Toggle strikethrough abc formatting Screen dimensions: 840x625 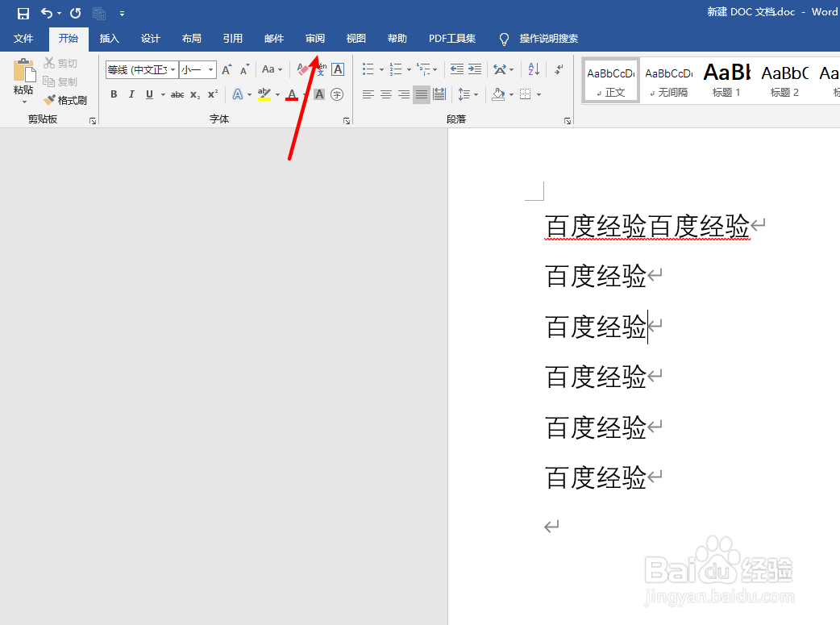click(177, 94)
